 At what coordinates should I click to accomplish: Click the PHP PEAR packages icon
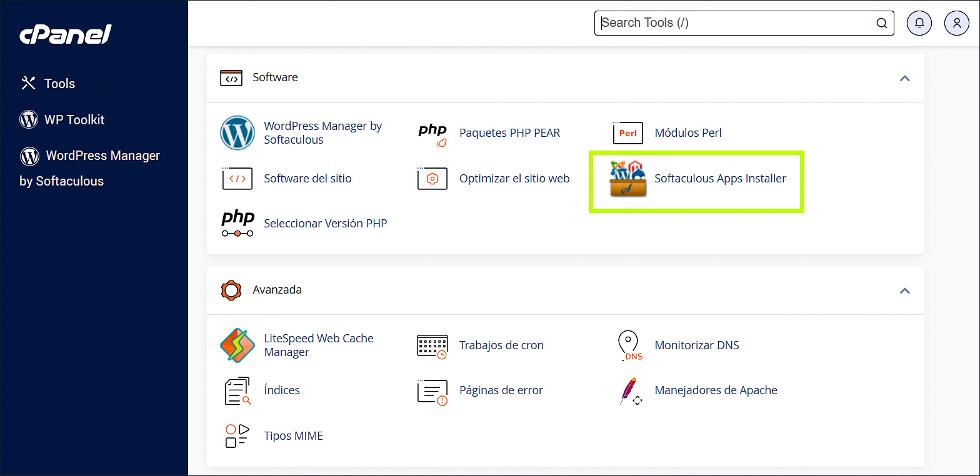(x=432, y=134)
